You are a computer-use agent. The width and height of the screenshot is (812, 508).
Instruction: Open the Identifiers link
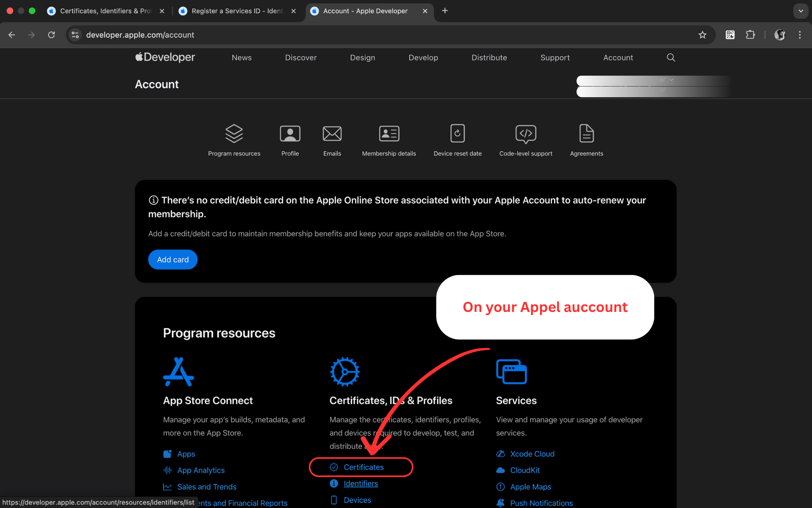(x=360, y=483)
